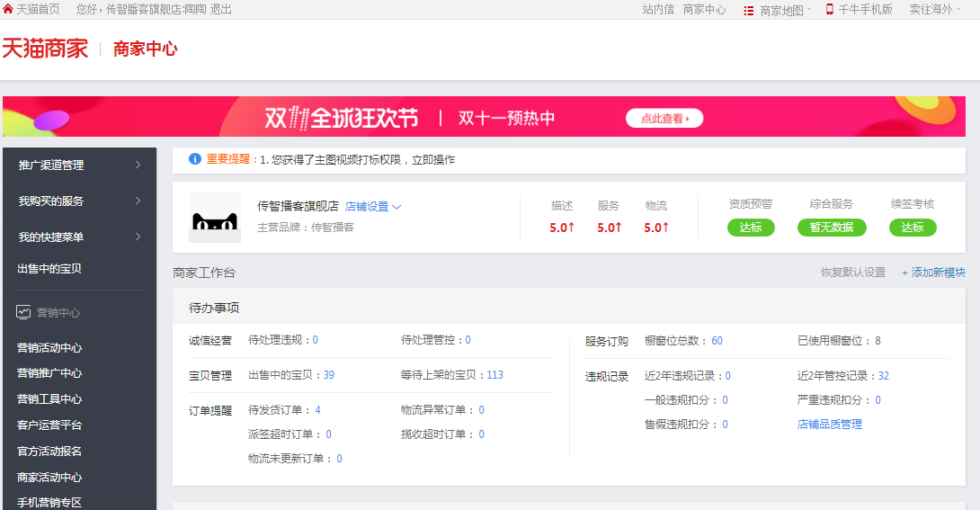Click the 退出 logout link
The image size is (980, 510).
pyautogui.click(x=220, y=9)
